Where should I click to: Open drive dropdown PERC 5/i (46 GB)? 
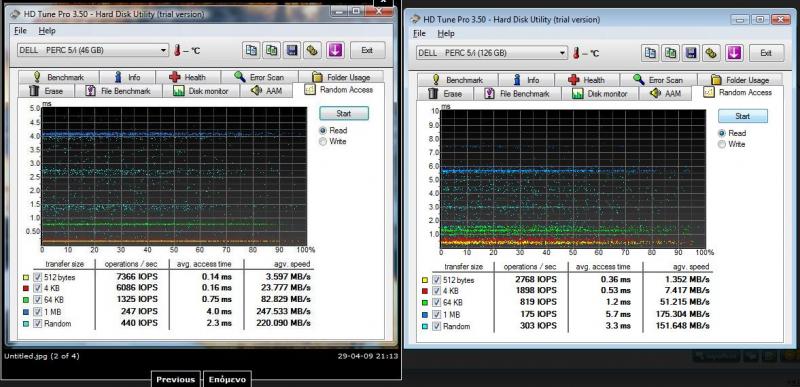pos(92,50)
